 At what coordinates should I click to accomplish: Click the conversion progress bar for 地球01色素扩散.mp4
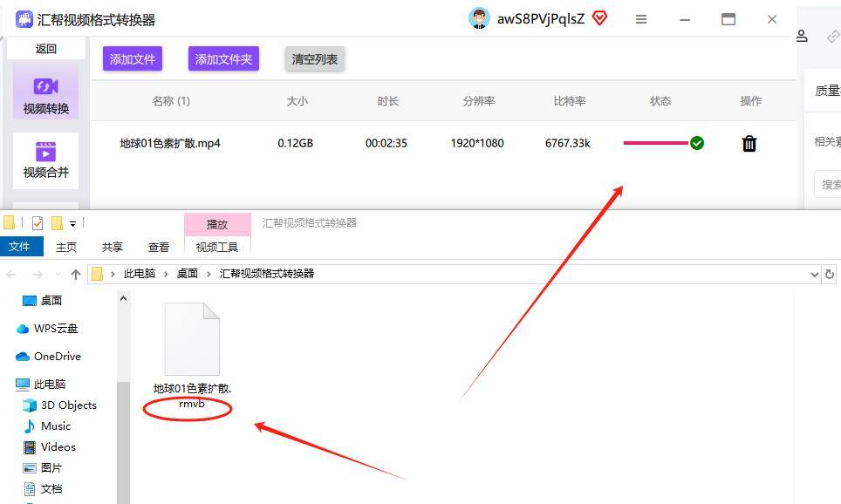[655, 143]
